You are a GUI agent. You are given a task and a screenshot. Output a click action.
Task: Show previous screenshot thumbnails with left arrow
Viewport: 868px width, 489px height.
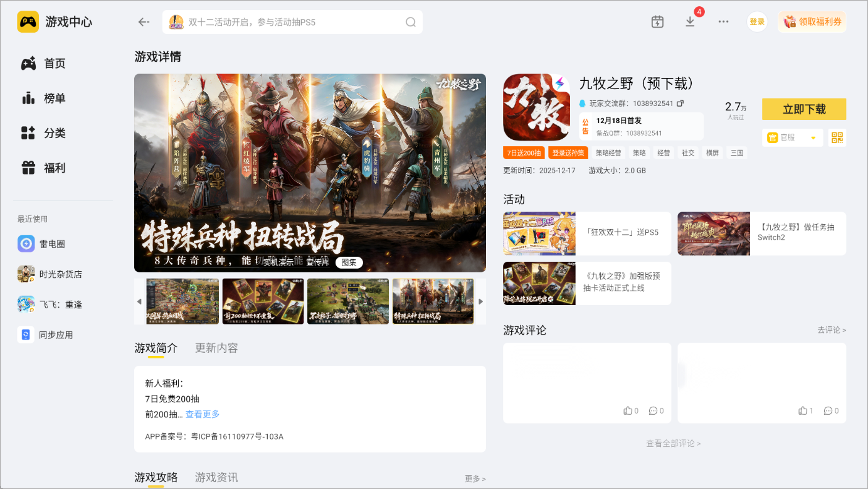click(139, 301)
